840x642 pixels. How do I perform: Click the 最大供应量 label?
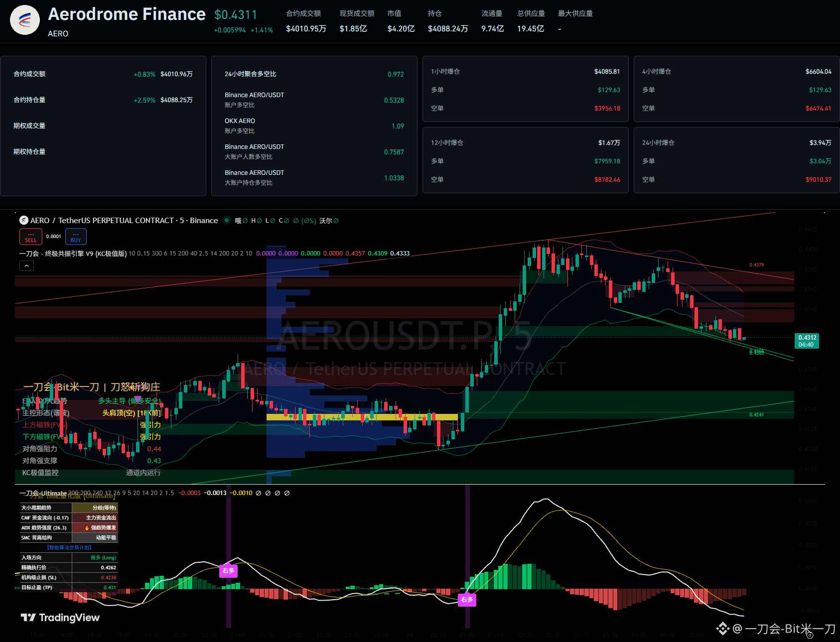(x=575, y=13)
